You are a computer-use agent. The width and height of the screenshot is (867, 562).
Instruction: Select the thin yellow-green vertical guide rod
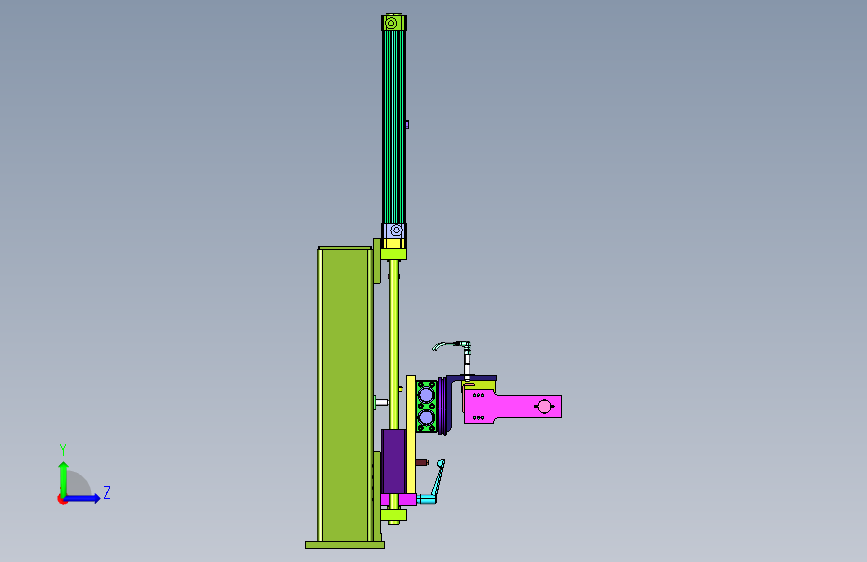pyautogui.click(x=394, y=343)
